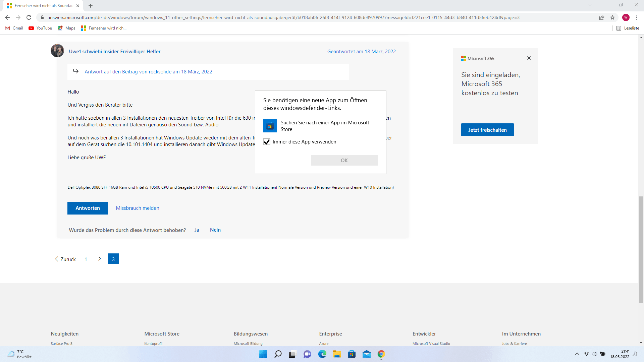
Task: Go to previous page via Zurück
Action: click(65, 259)
